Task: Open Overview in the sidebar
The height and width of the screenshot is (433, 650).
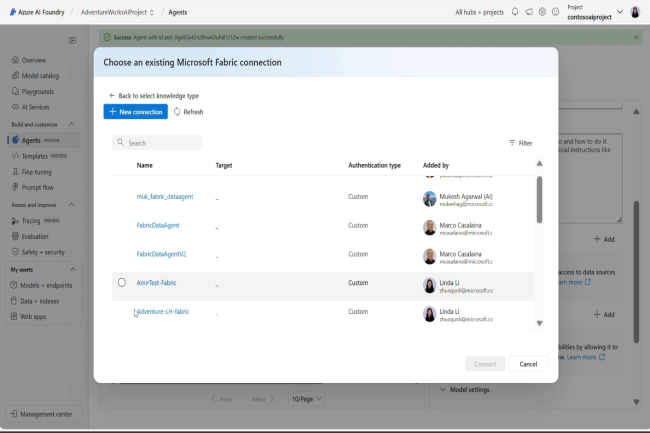Action: coord(29,60)
